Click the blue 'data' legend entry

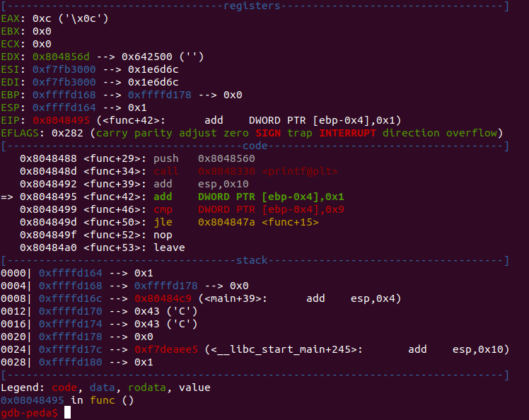coord(103,387)
